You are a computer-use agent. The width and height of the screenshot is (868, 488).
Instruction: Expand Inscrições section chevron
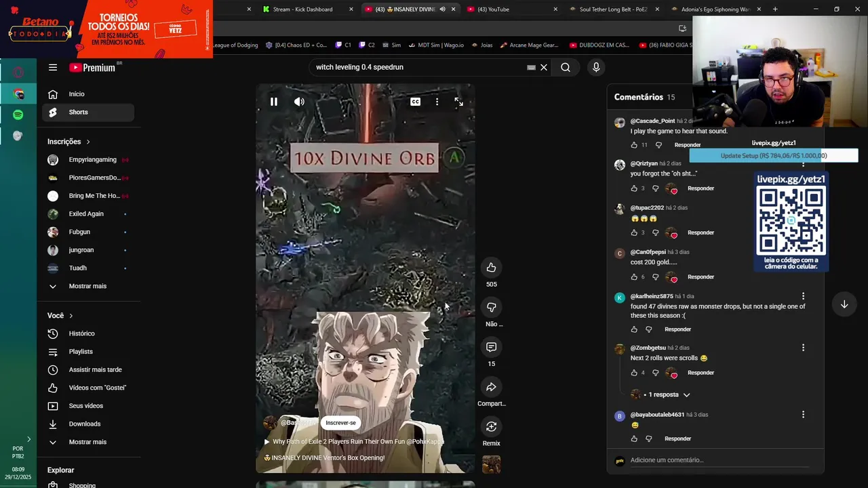click(x=88, y=142)
